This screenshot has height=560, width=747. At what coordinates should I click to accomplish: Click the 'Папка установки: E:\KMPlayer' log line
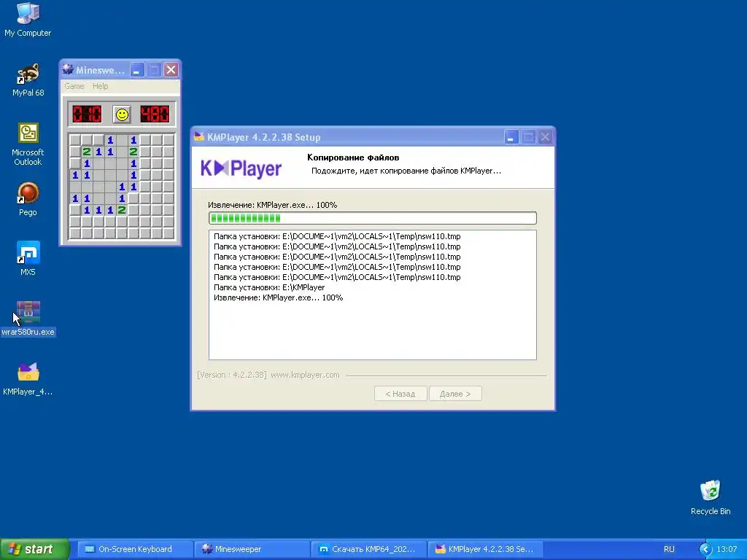click(269, 287)
